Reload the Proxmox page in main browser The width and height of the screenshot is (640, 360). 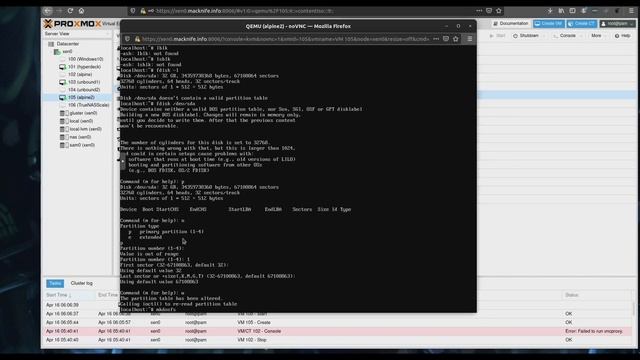pos(70,11)
